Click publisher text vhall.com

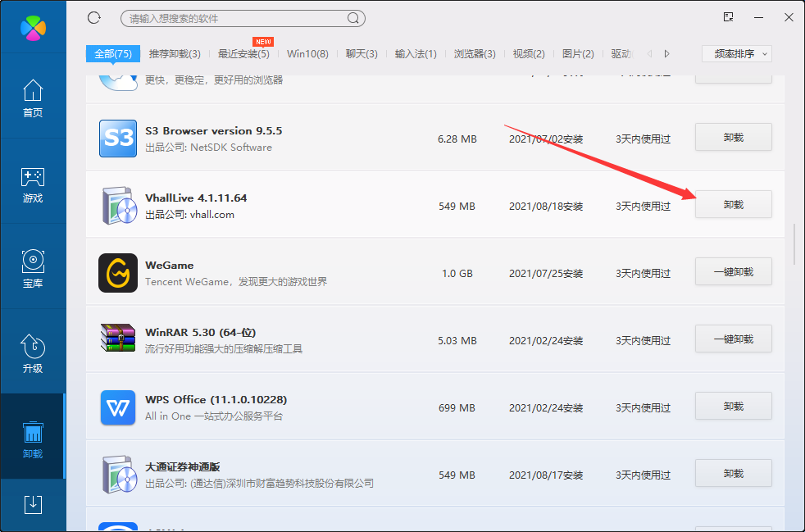[x=212, y=215]
